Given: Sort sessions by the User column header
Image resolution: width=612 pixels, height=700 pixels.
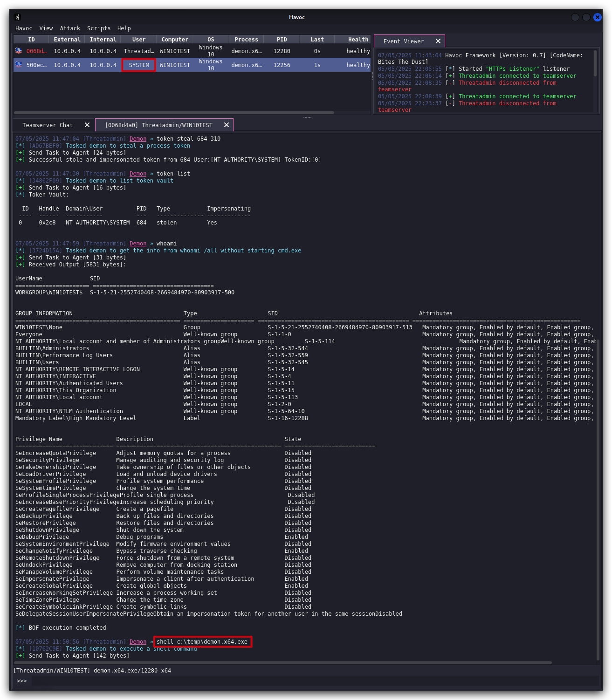Looking at the screenshot, I should pyautogui.click(x=139, y=40).
